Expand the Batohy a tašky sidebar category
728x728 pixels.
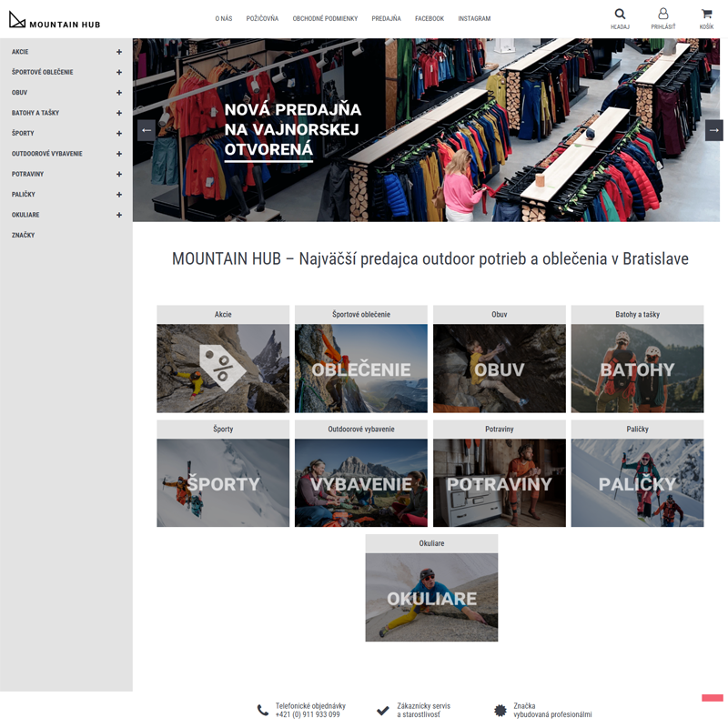(119, 113)
